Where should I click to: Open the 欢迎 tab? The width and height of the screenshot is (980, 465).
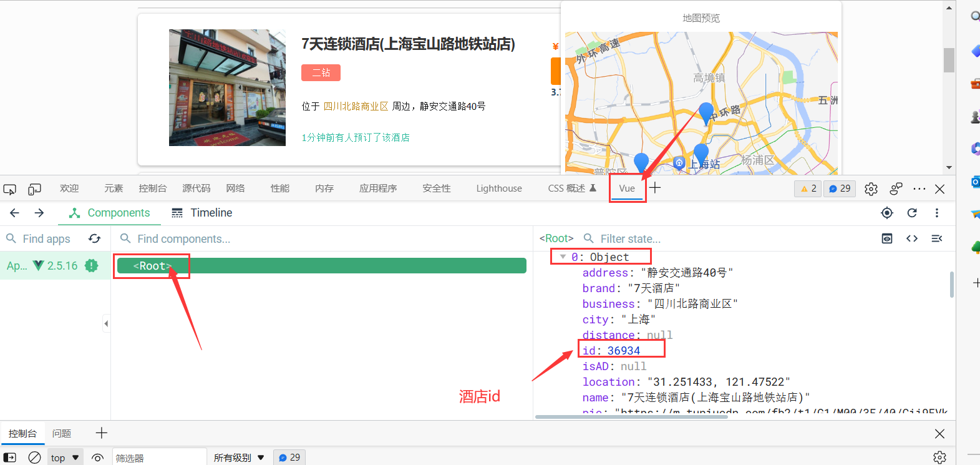(69, 188)
